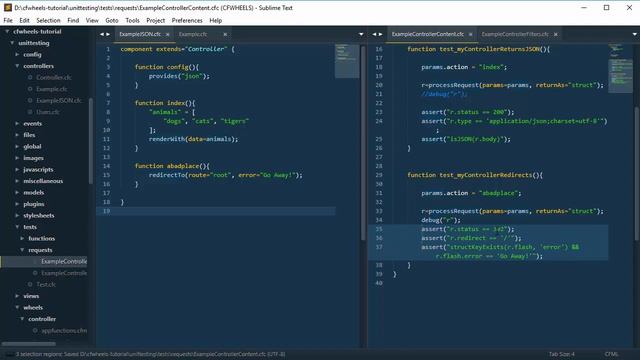The width and height of the screenshot is (640, 360).
Task: Close the ExampleJSON.cfc tab
Action: [x=167, y=35]
